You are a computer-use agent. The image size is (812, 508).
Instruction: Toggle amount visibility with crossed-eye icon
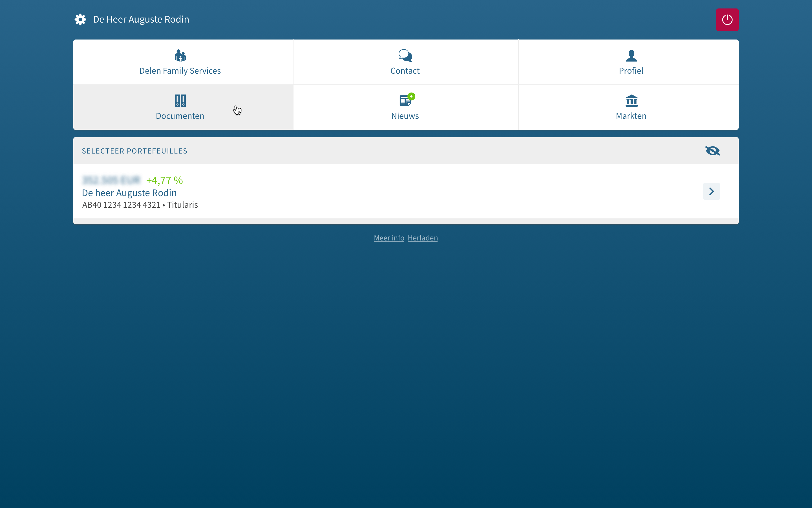point(712,151)
